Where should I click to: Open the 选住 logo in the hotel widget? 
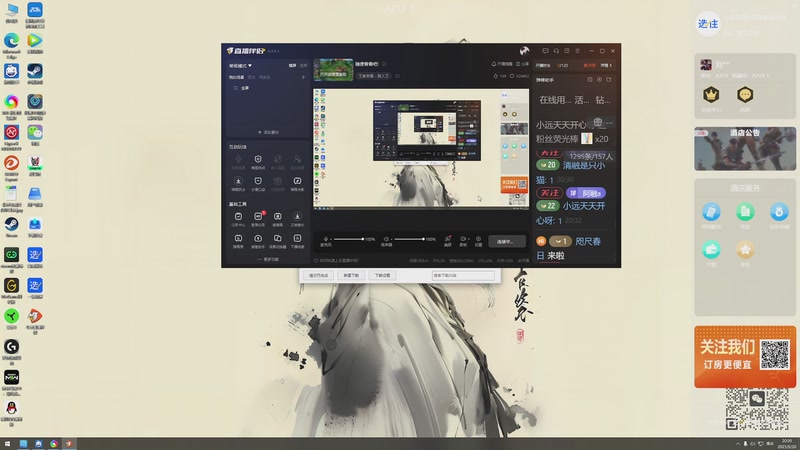coord(708,24)
